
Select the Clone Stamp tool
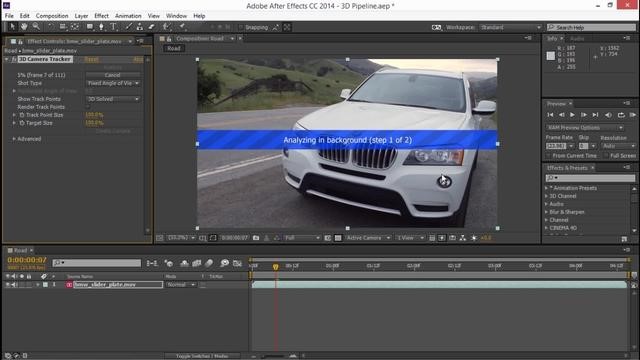[x=140, y=27]
